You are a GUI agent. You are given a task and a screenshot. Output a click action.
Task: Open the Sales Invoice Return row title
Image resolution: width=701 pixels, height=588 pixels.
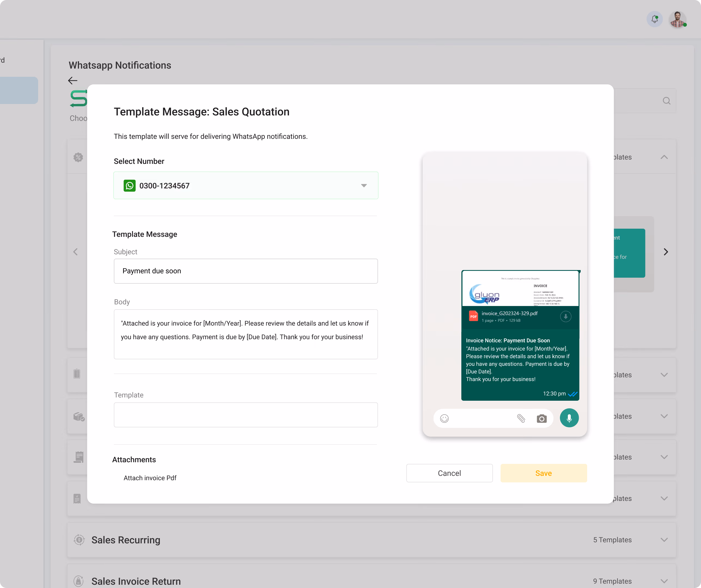pos(136,581)
